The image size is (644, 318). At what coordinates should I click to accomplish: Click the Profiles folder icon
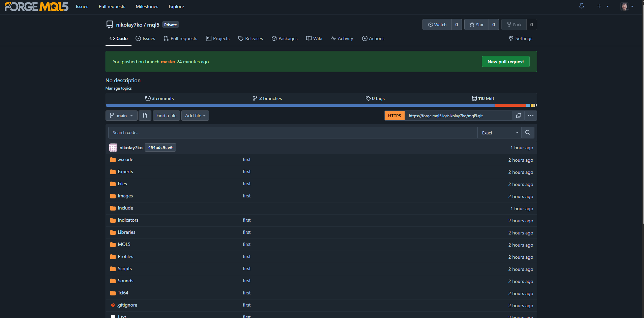(x=113, y=257)
